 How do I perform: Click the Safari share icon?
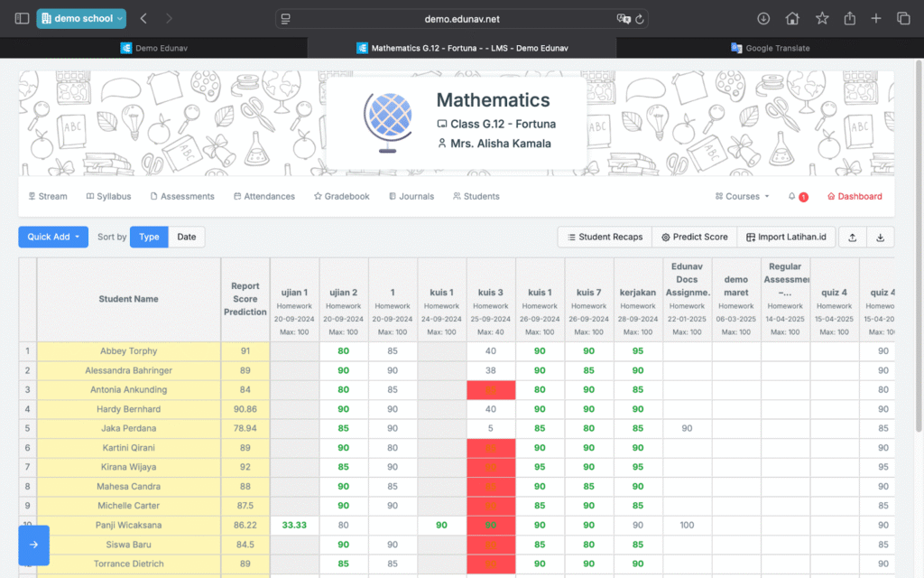pos(849,18)
